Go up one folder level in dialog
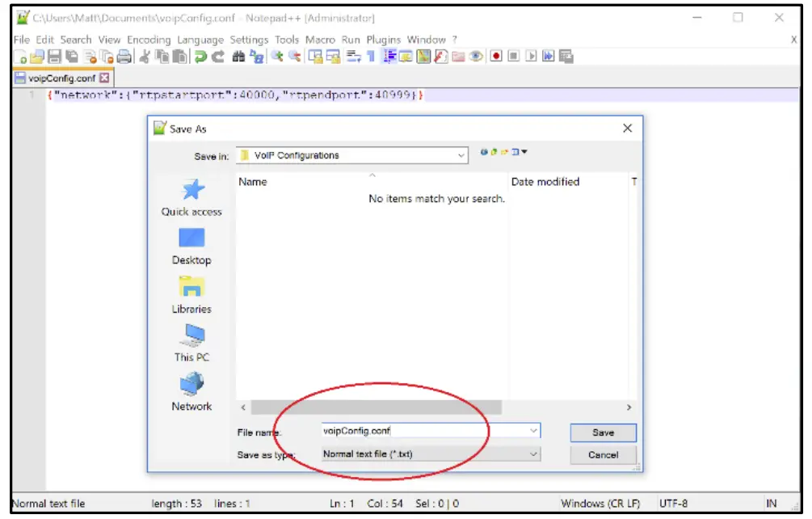The width and height of the screenshot is (812, 519). 494,152
